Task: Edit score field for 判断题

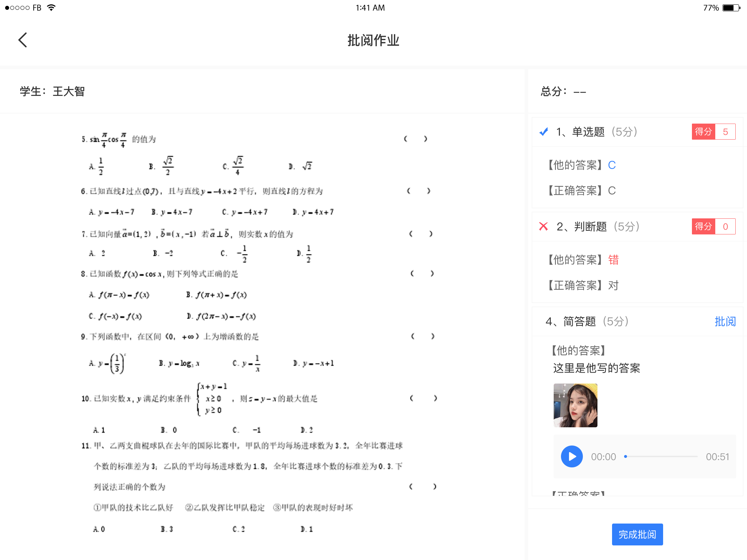Action: [725, 226]
